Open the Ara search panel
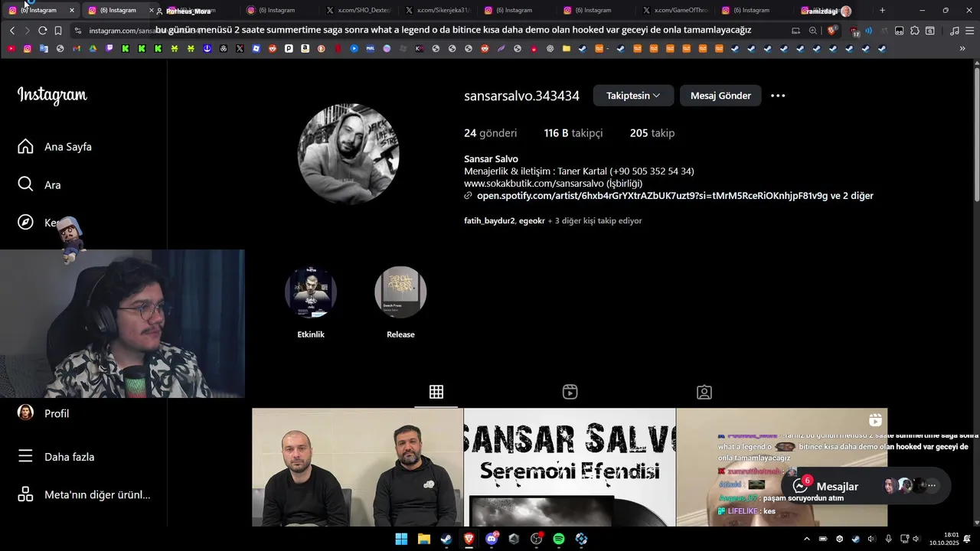 (39, 184)
